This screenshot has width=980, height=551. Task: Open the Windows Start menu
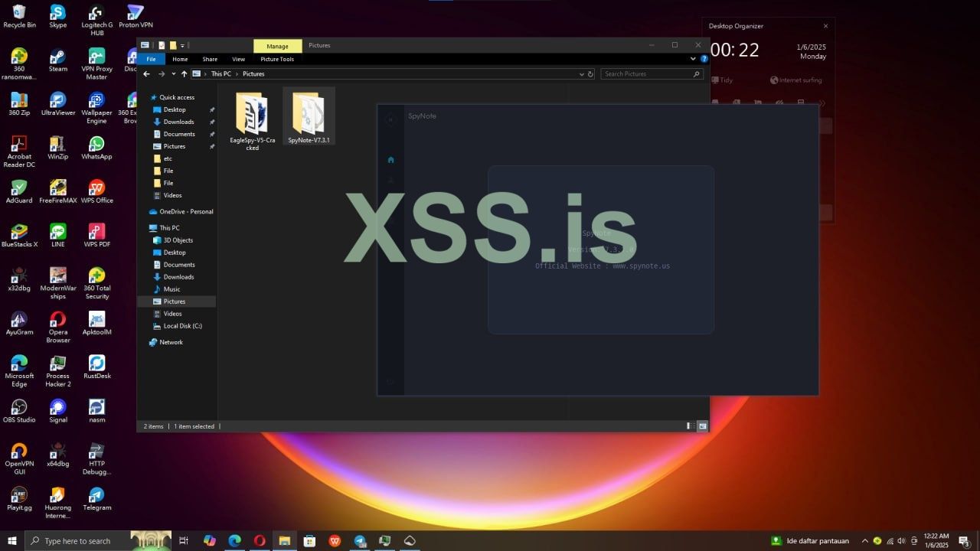[x=12, y=541]
